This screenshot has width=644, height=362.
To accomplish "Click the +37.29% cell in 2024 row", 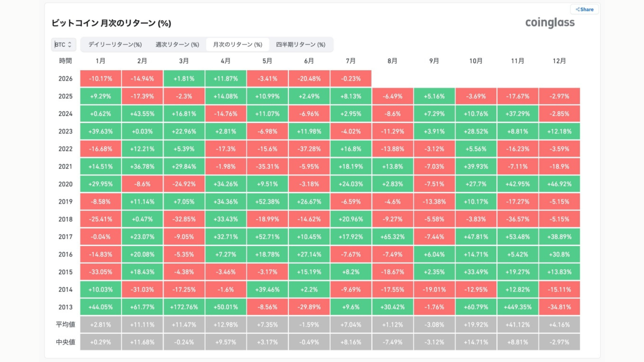I will click(x=518, y=114).
